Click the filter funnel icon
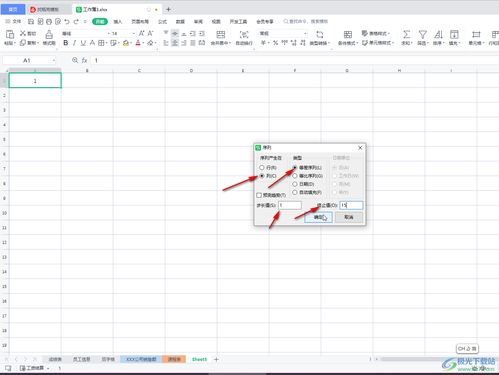 tap(423, 34)
